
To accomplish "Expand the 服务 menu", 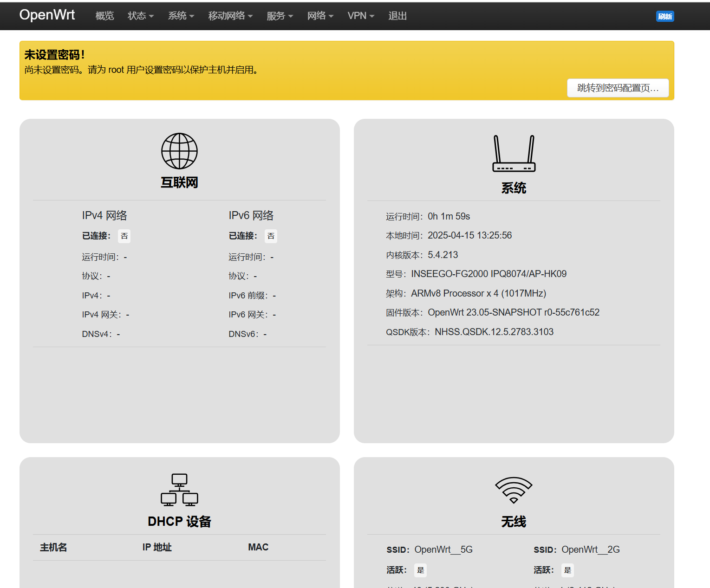I will [280, 16].
